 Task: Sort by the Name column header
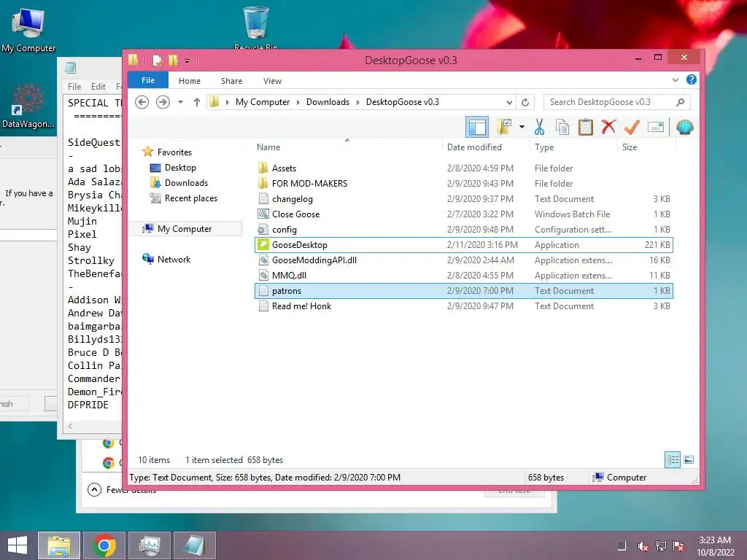[268, 147]
